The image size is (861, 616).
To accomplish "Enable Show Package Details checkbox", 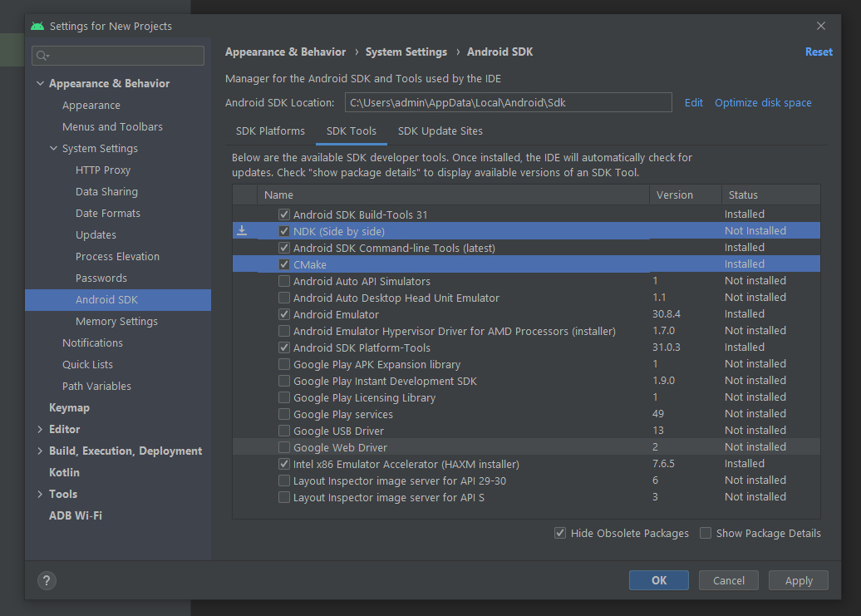I will pyautogui.click(x=706, y=533).
